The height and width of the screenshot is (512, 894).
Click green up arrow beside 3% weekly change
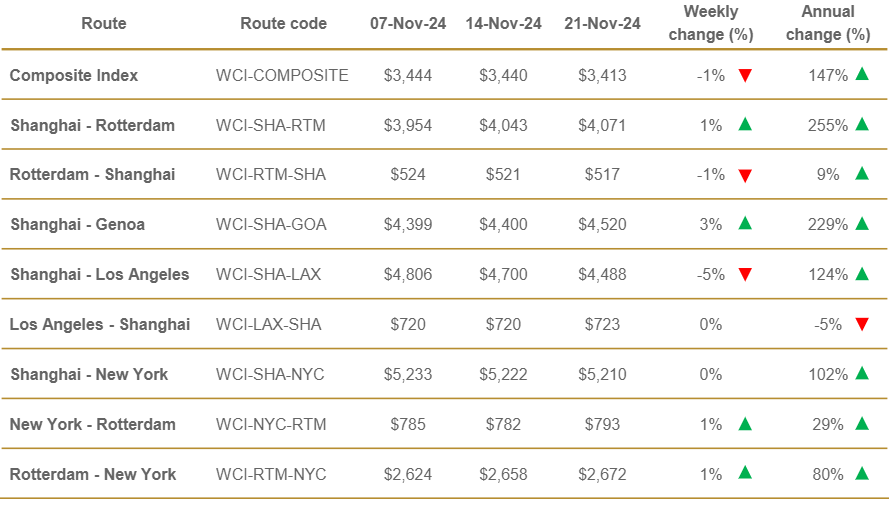(x=745, y=223)
